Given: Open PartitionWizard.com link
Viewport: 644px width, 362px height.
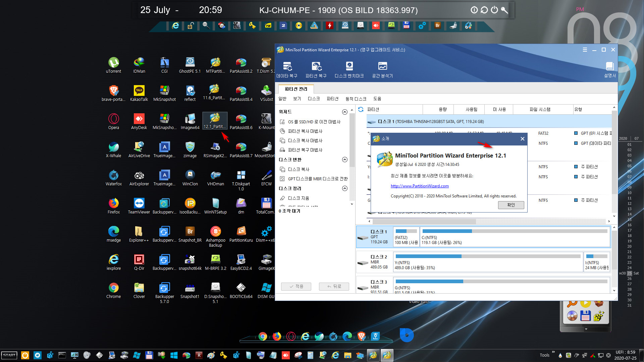Looking at the screenshot, I should (420, 186).
